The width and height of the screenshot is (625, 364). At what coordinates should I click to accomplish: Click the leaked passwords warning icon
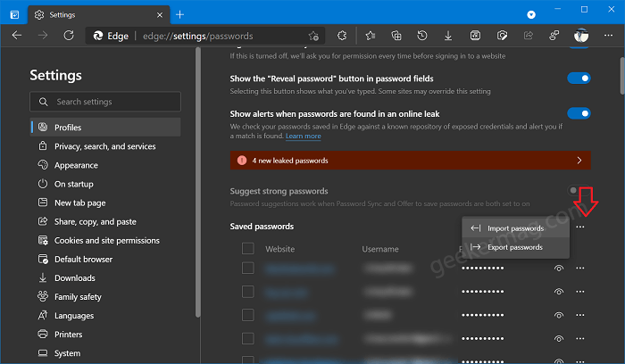coord(242,161)
